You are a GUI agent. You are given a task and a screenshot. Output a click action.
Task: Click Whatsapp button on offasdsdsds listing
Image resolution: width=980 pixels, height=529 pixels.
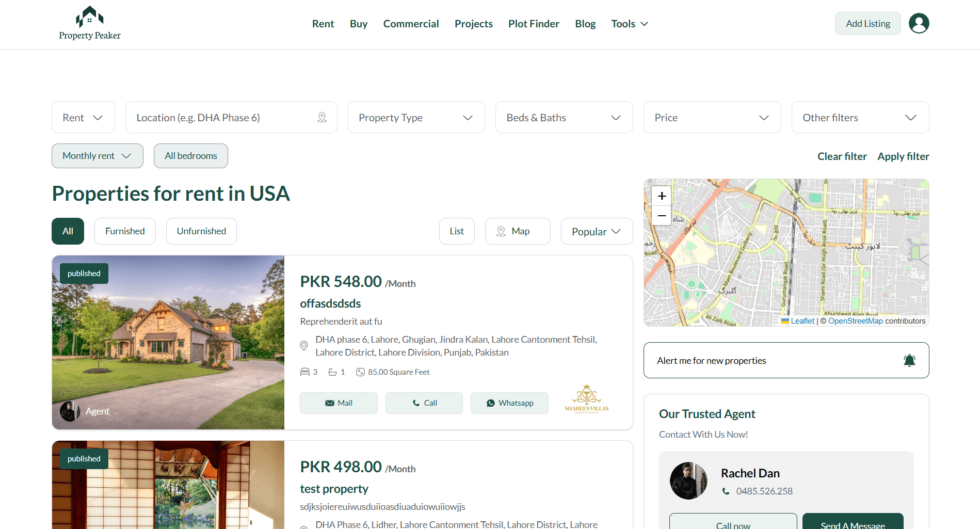point(509,403)
